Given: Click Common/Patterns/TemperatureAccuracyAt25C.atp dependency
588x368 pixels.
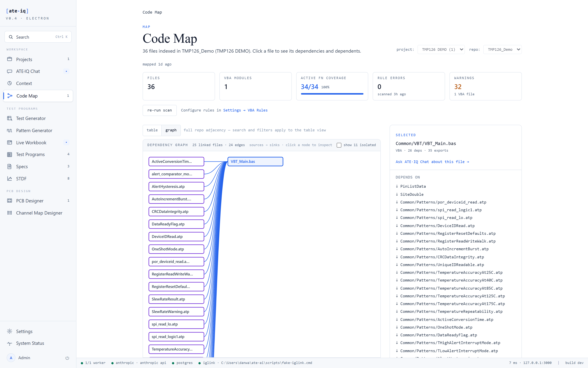Looking at the screenshot, I should point(451,273).
